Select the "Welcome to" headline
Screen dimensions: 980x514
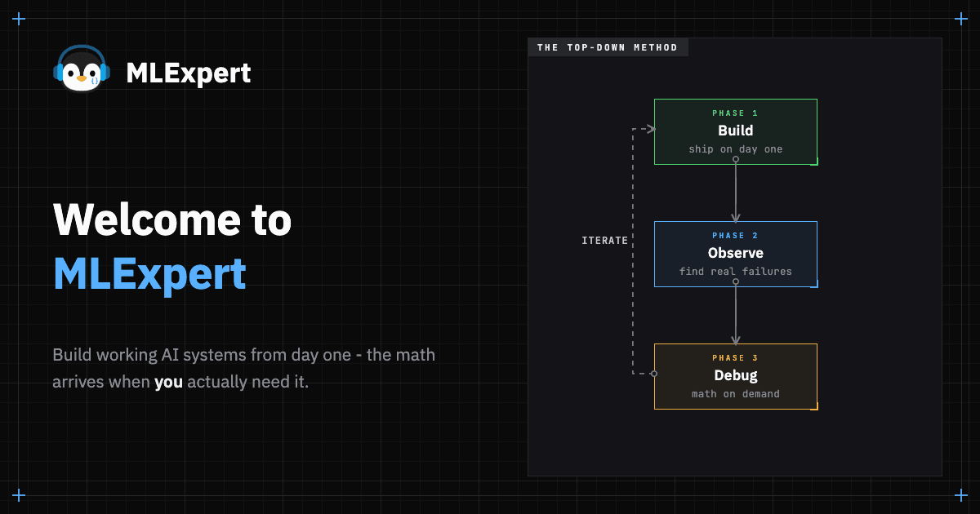click(172, 219)
